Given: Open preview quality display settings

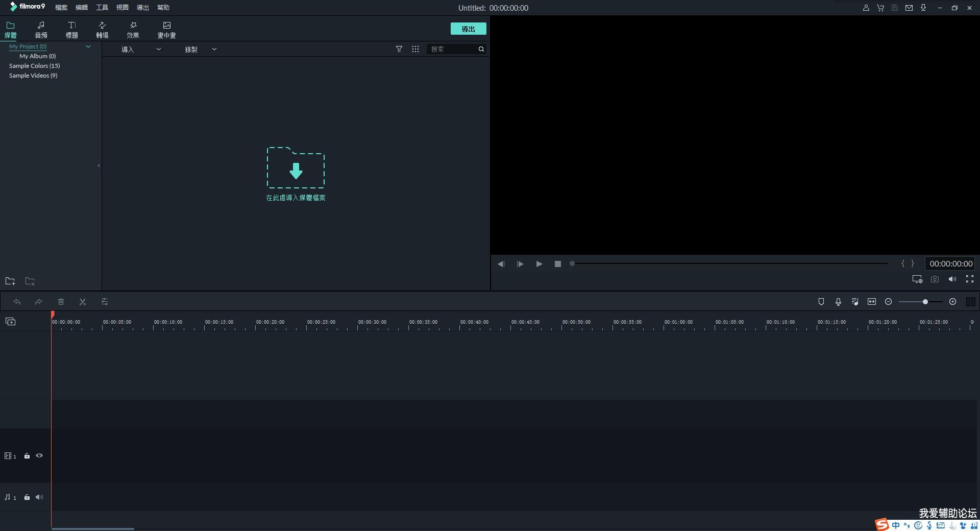Looking at the screenshot, I should coord(917,279).
